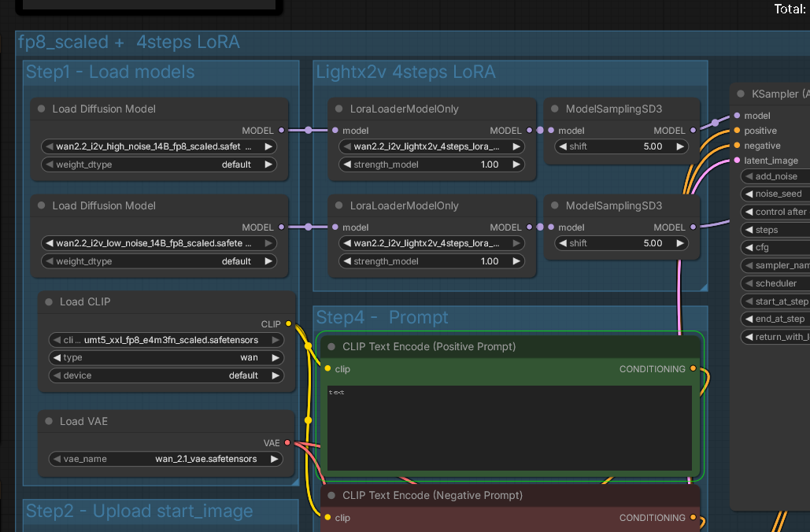Click the KSampler negative input port
Viewport: 810px width, 532px height.
[737, 145]
